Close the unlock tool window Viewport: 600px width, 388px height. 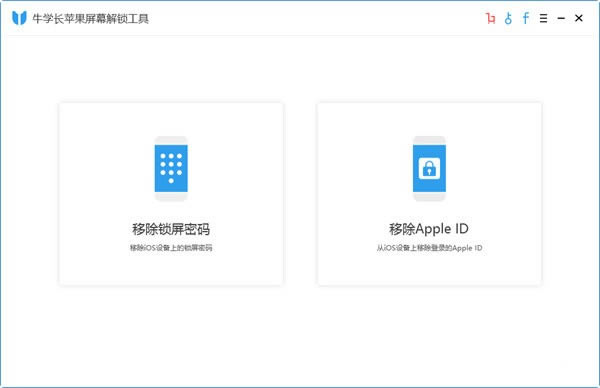click(x=579, y=18)
